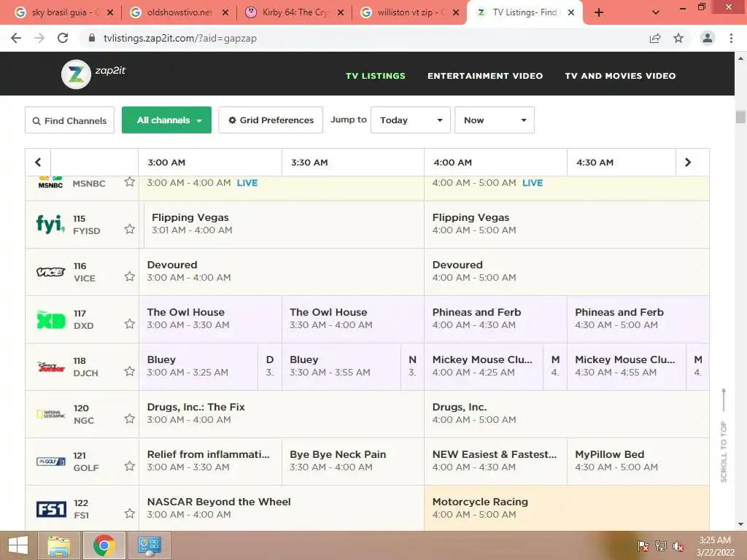Click Scroll To Top control

(724, 436)
